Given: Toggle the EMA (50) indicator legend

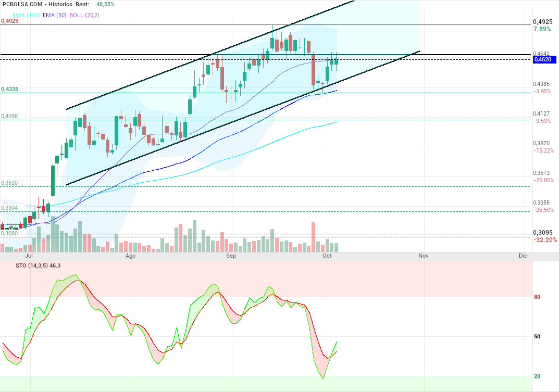Looking at the screenshot, I should point(47,15).
